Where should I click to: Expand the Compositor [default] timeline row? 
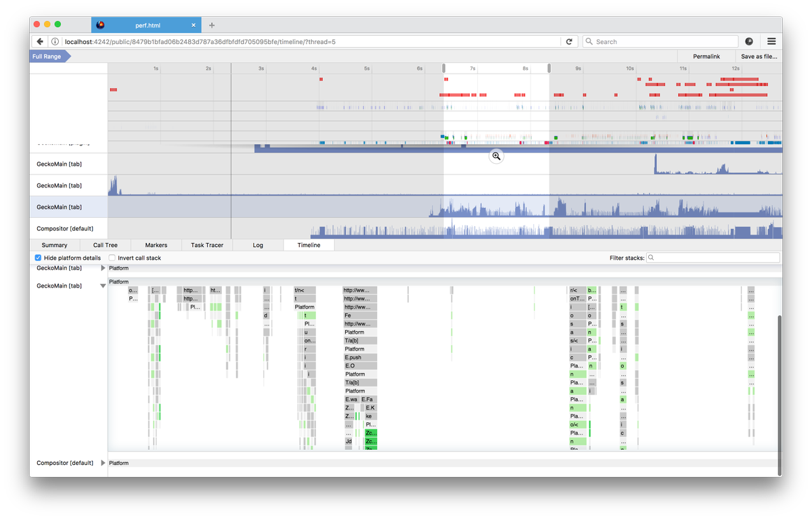point(104,463)
